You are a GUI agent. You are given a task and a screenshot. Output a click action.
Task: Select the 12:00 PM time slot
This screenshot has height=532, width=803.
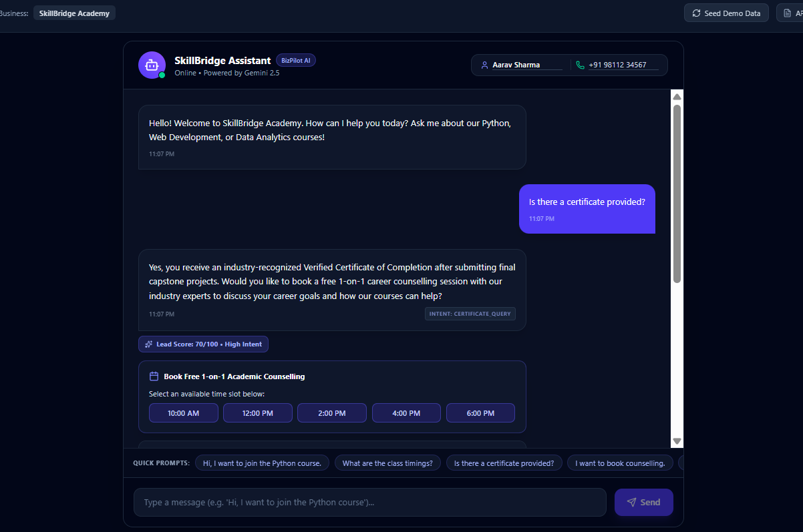pos(258,413)
